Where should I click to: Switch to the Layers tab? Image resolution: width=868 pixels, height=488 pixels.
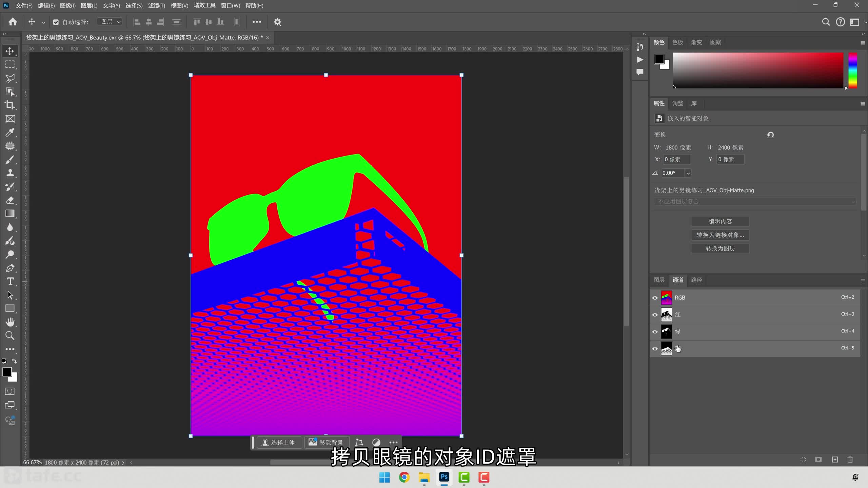[659, 280]
